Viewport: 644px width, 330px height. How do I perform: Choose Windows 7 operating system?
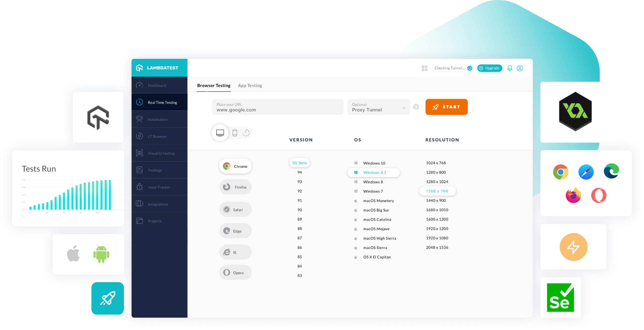click(369, 191)
